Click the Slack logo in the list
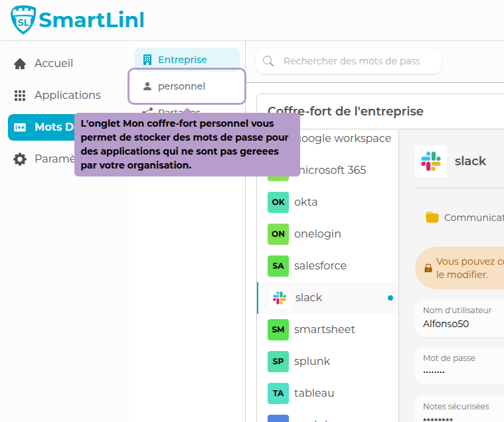The image size is (504, 422). point(280,298)
